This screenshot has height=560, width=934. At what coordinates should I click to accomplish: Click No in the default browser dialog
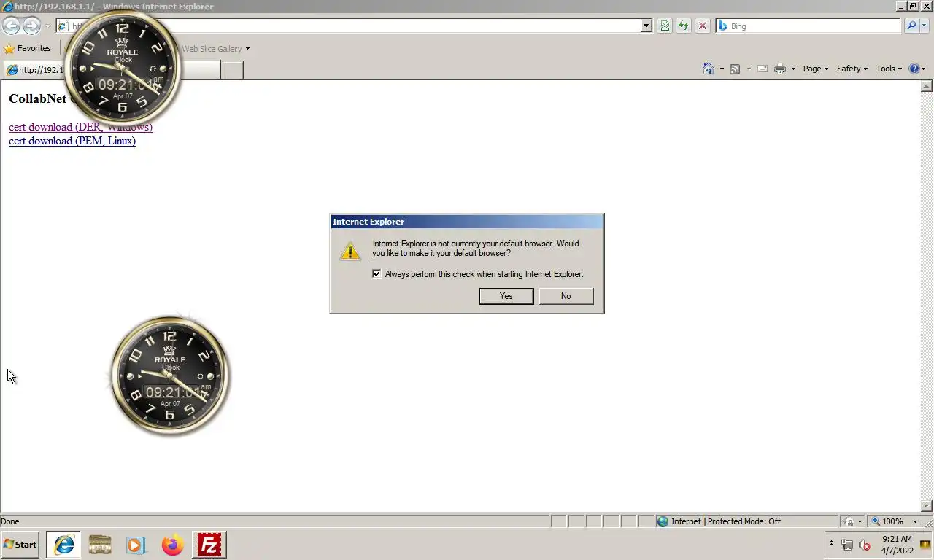pos(566,296)
